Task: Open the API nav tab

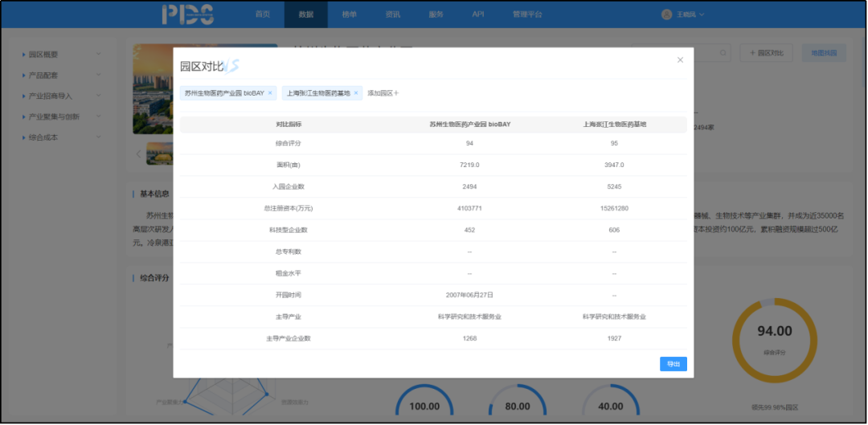Action: click(x=478, y=14)
